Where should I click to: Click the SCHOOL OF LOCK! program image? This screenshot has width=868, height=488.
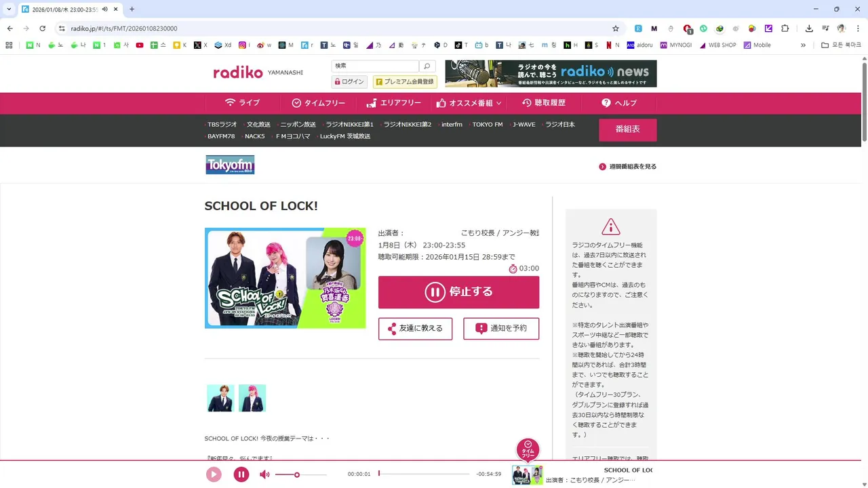coord(285,278)
